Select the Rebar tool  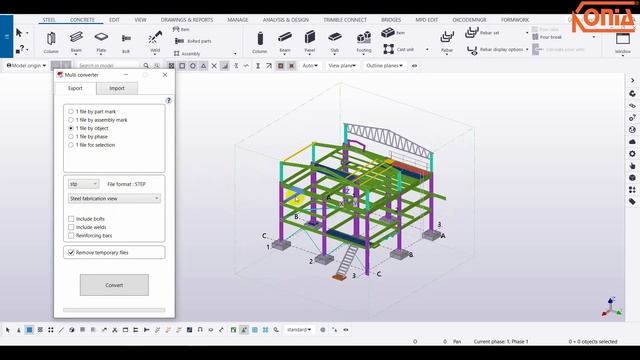pos(447,41)
